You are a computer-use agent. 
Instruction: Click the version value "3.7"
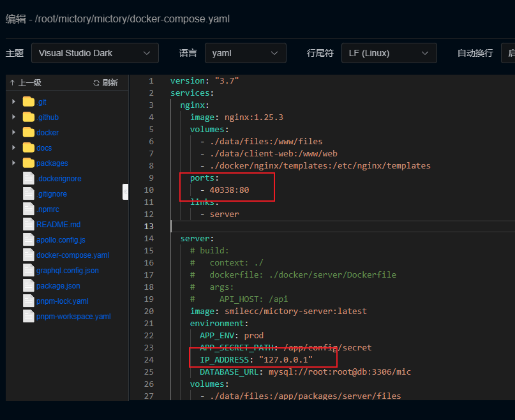tap(227, 81)
